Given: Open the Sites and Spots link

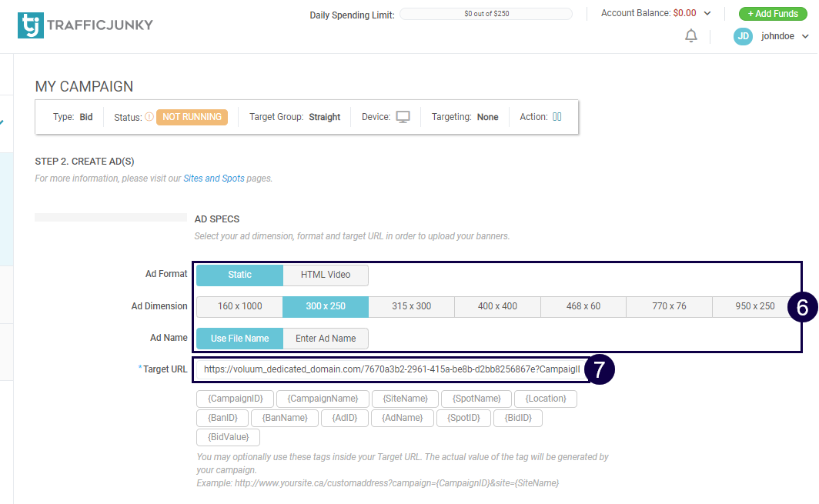Looking at the screenshot, I should 213,179.
